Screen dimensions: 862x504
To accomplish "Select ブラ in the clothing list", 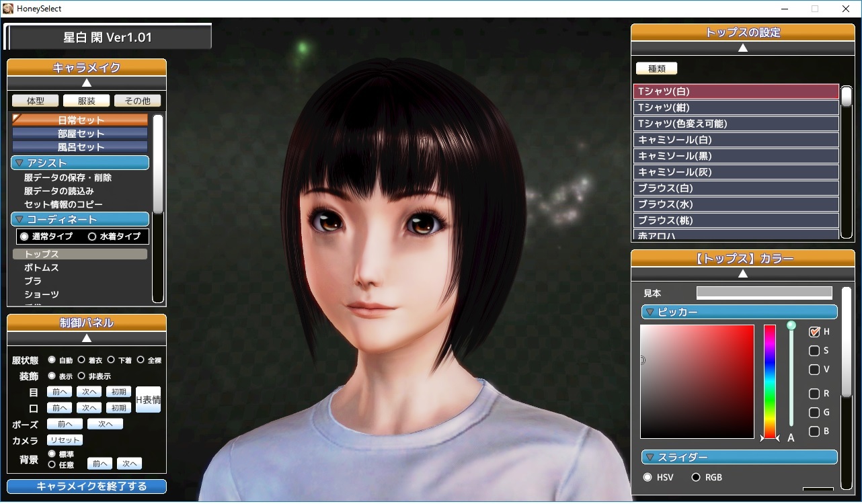I will (x=33, y=281).
